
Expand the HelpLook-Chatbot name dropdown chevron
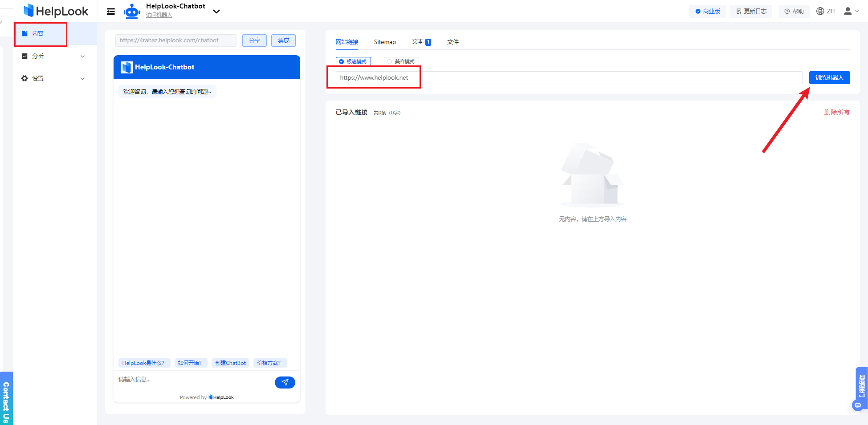coord(216,12)
